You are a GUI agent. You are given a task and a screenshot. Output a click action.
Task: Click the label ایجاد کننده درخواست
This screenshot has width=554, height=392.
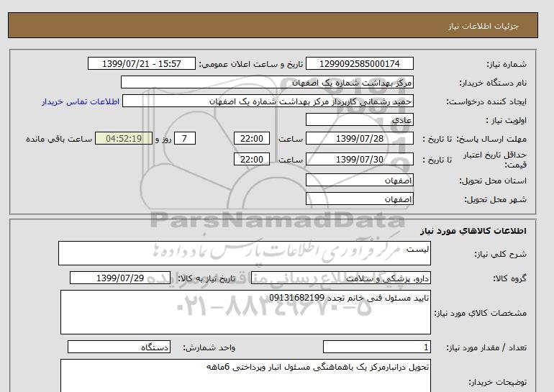click(x=486, y=101)
